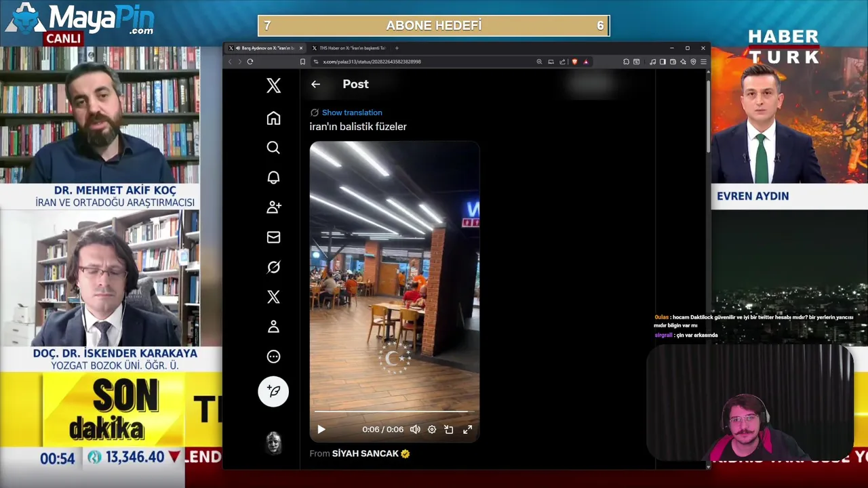The image size is (868, 488).
Task: Click the browser forward arrow
Action: 239,62
